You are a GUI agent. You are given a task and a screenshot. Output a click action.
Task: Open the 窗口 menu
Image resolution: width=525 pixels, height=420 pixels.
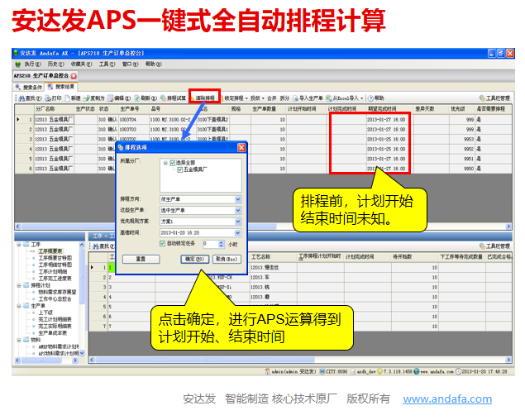coord(130,64)
